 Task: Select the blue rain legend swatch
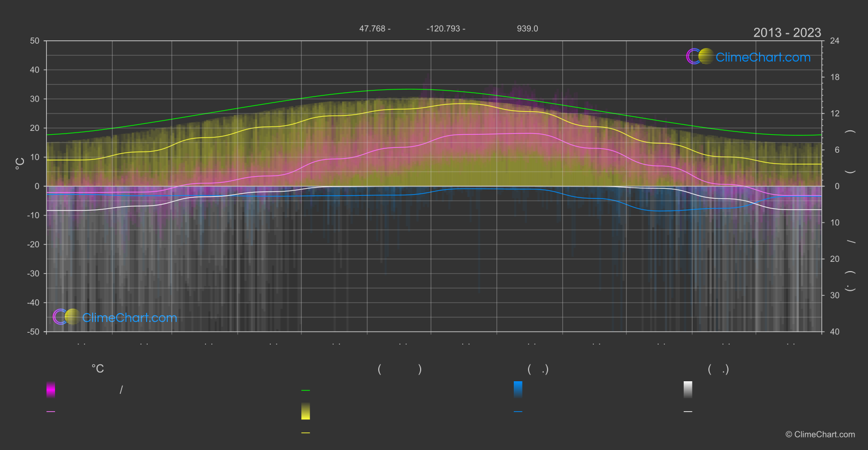[x=518, y=389]
